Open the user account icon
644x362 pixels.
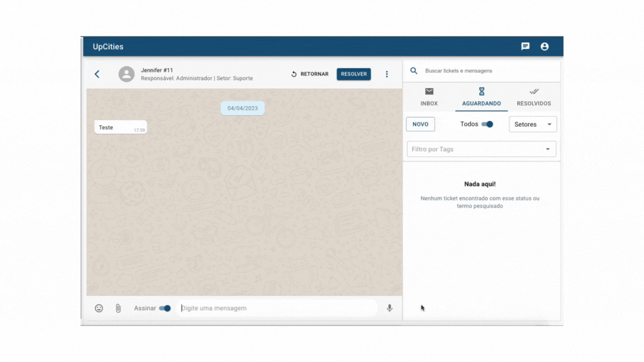544,46
